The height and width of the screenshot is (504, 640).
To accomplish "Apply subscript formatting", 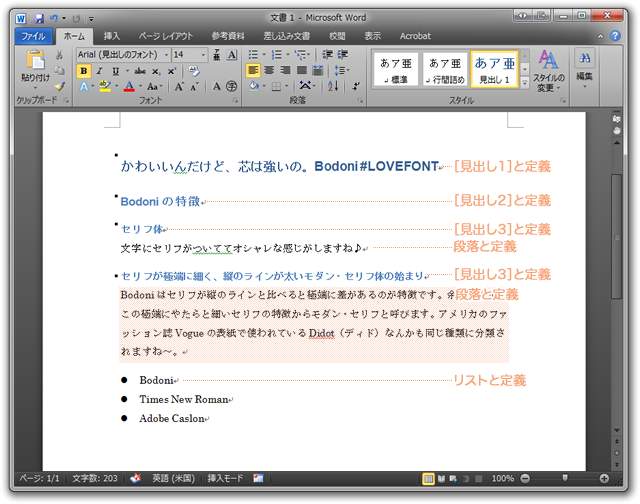I will click(x=156, y=71).
